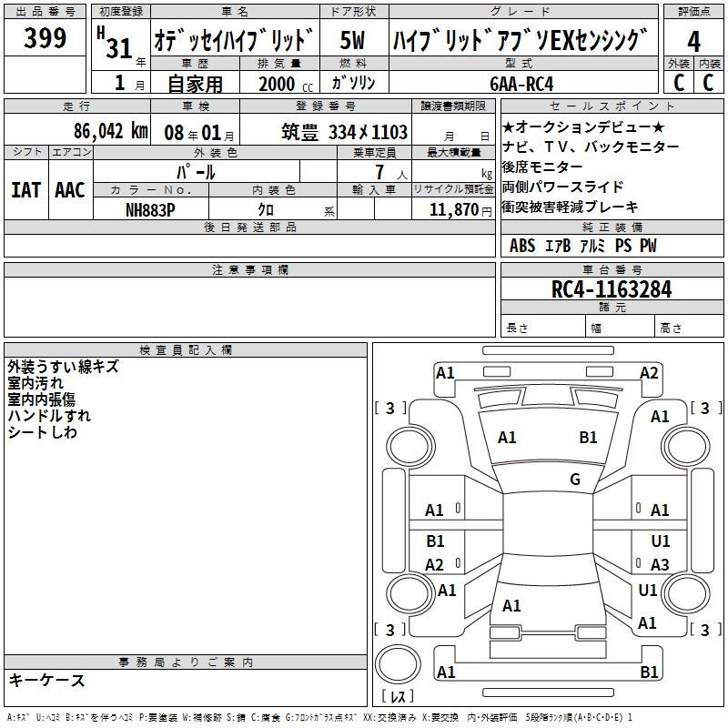Screen dimensions: 728x728
Task: Select inspector note 外装うすい線キズ
Action: (x=63, y=367)
